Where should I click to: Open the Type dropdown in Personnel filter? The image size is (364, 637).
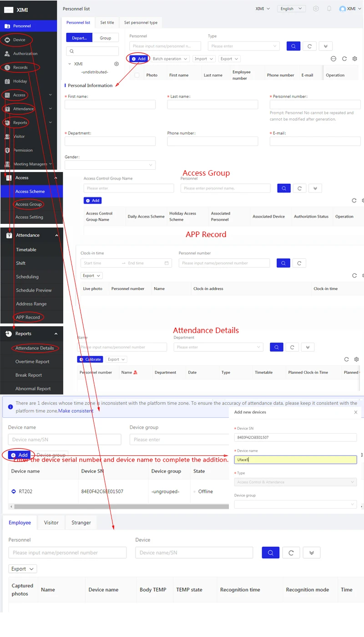[244, 46]
